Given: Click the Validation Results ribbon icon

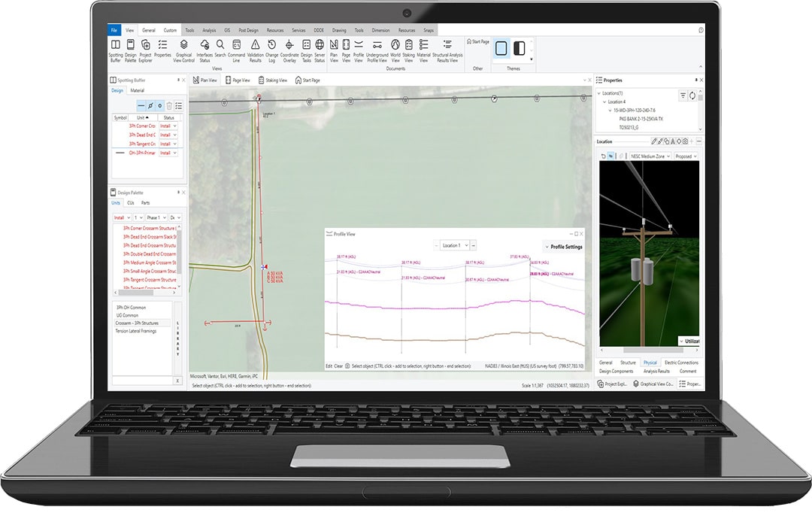Looking at the screenshot, I should point(255,46).
